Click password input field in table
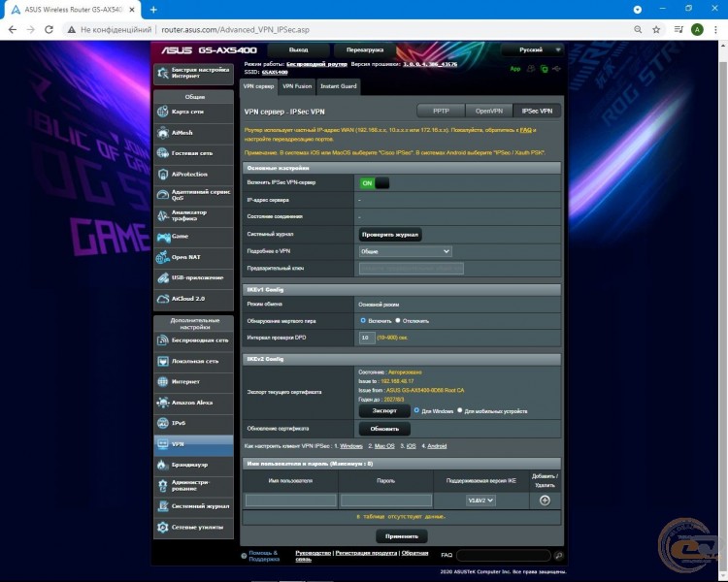This screenshot has height=582, width=728. coord(385,501)
